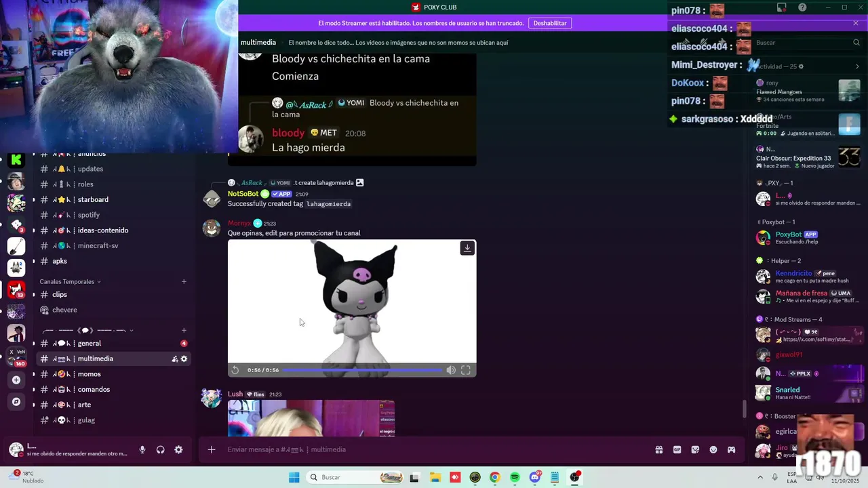Viewport: 868px width, 488px height.
Task: Replay the Kuromi video
Action: pyautogui.click(x=235, y=370)
